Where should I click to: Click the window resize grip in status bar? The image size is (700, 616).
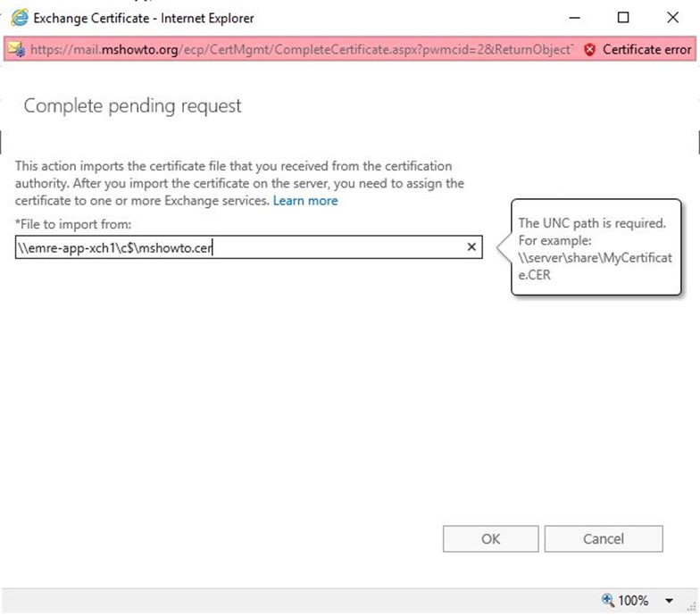pos(692,607)
